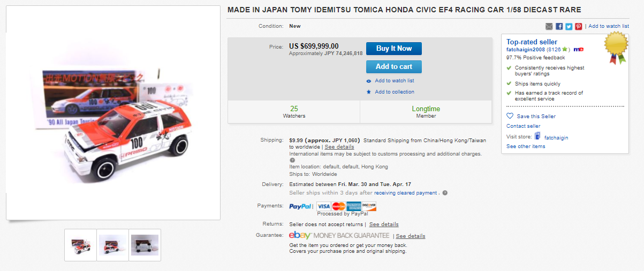The image size is (644, 271).
Task: Select the third thumbnail image
Action: click(x=145, y=245)
